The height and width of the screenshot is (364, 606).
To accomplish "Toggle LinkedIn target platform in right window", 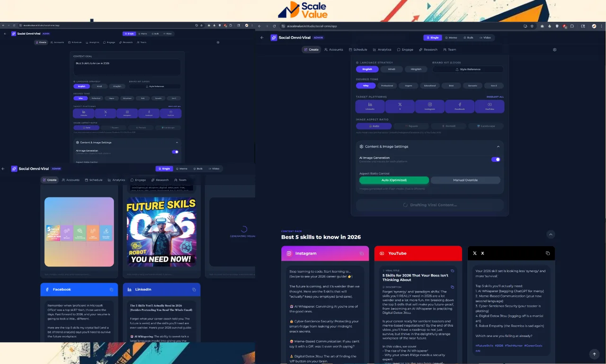I will tap(370, 107).
